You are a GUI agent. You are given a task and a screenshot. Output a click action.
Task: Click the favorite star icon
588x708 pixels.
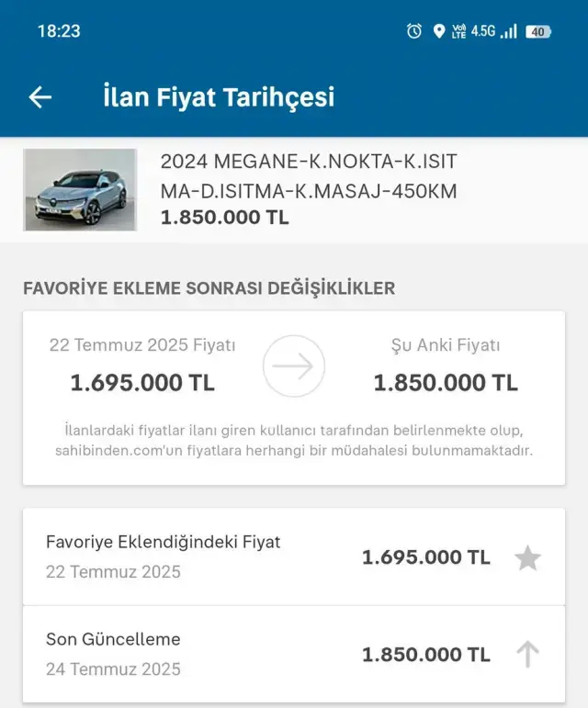tap(527, 557)
